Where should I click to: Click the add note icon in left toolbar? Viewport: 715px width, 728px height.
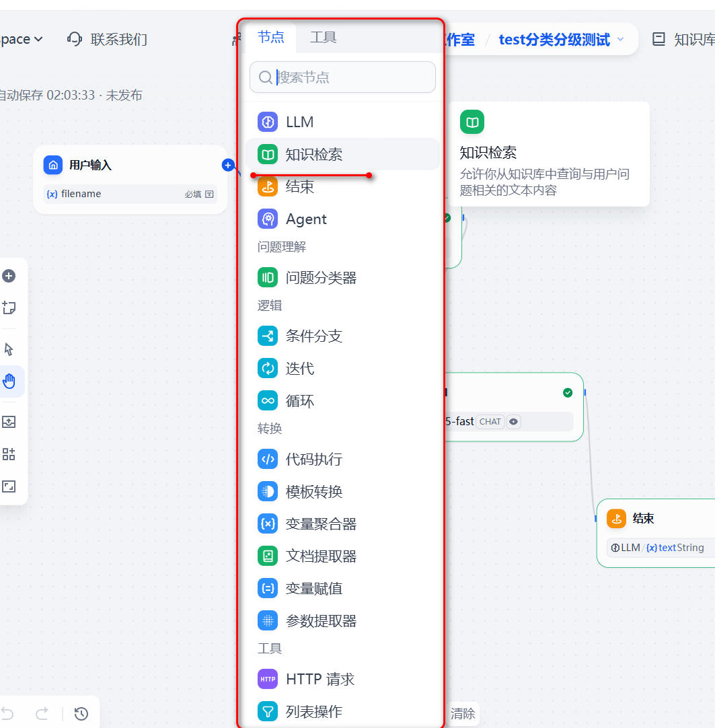tap(9, 308)
